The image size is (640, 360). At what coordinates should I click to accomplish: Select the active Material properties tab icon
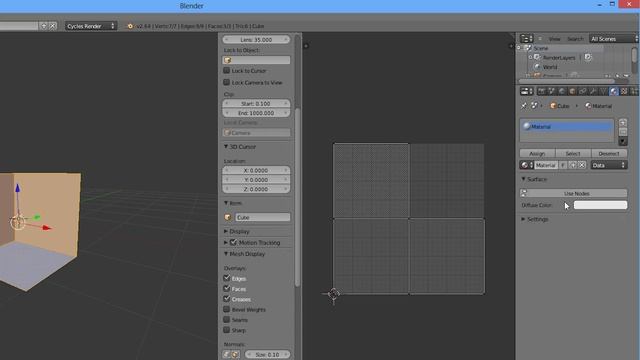[613, 91]
